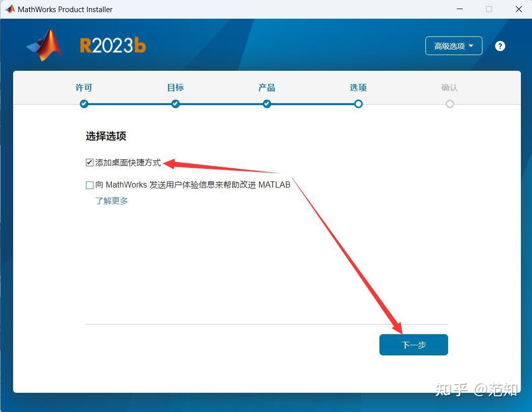
Task: Open the 了解更多 link
Action: (x=112, y=201)
